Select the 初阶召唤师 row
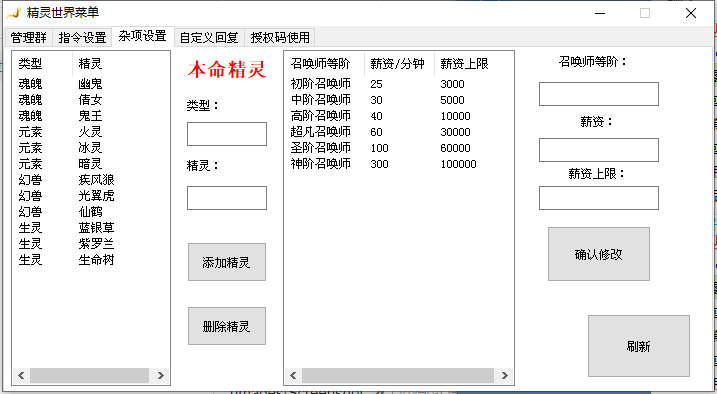Screen dimensions: 717x394 (x=399, y=84)
